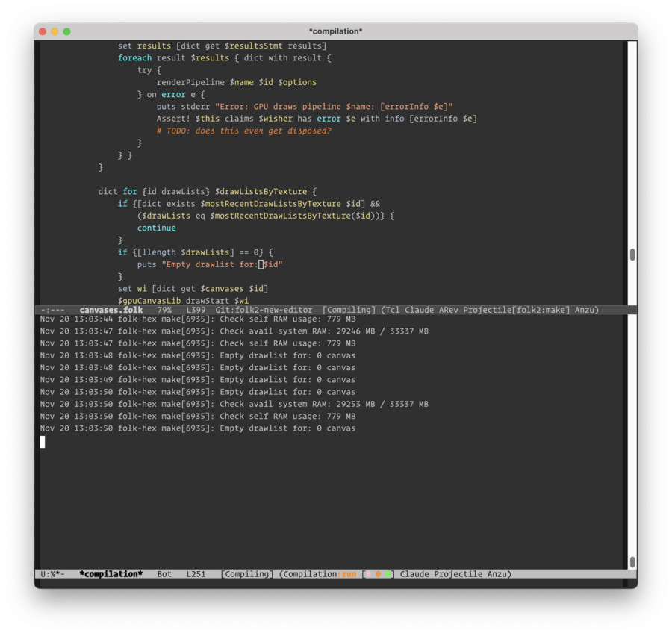This screenshot has height=633, width=672.
Task: Click the orange warning count in compilation mode line
Action: pos(379,574)
